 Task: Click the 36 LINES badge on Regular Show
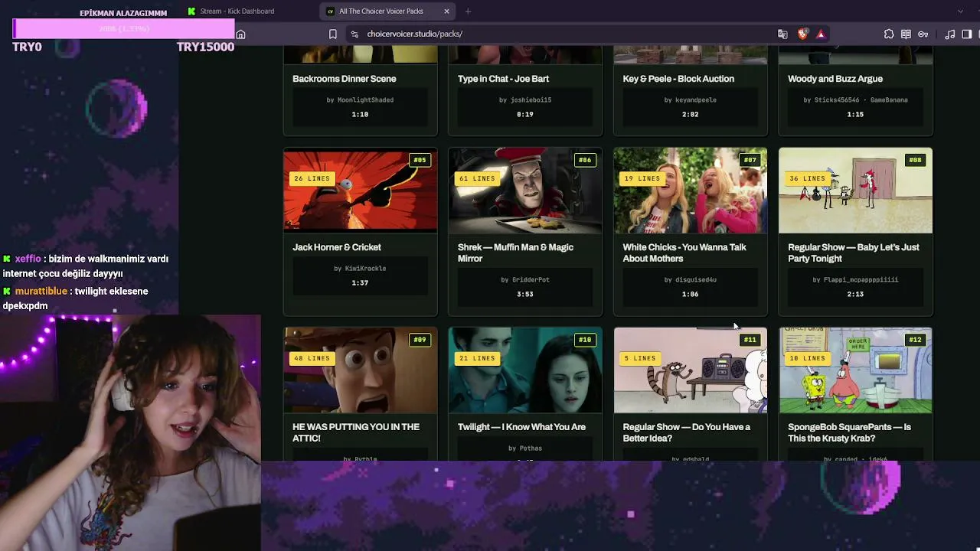point(807,178)
